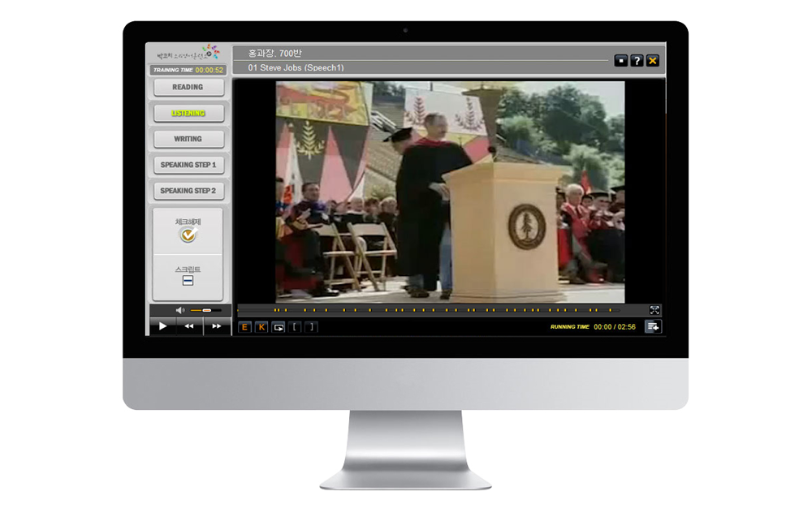Go to SPEAKING STEP 1
This screenshot has height=513, width=812.
coord(188,165)
